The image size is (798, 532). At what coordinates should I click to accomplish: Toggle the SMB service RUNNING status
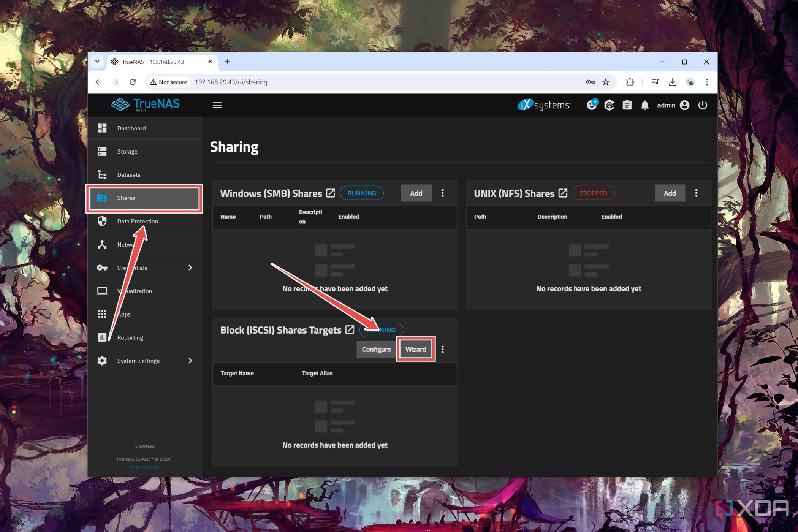(361, 193)
